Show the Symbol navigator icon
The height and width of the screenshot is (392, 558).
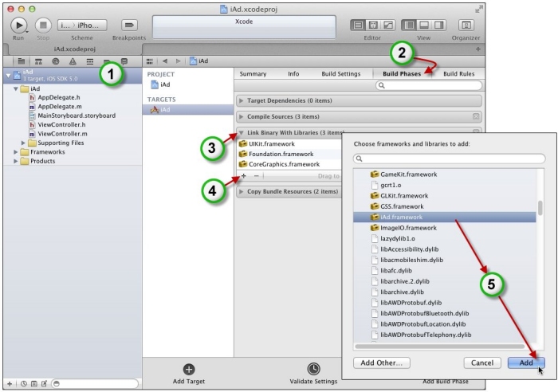point(38,61)
